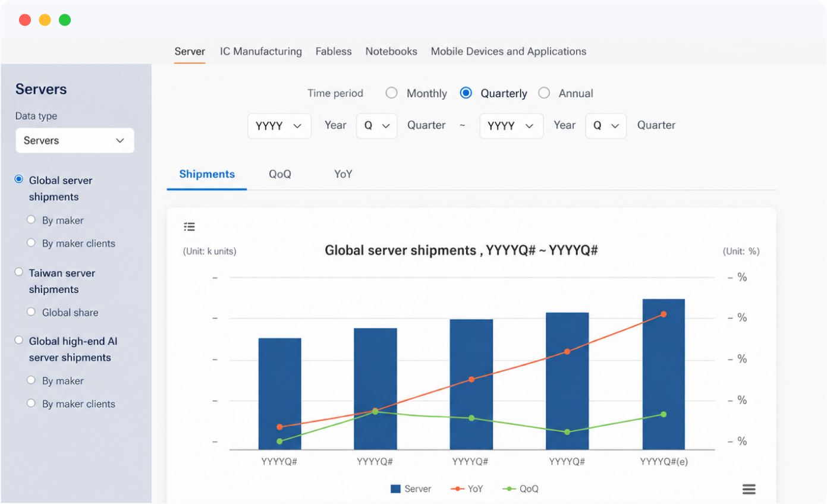Click the shortest, first Server bar
This screenshot has height=504, width=827.
[x=279, y=394]
